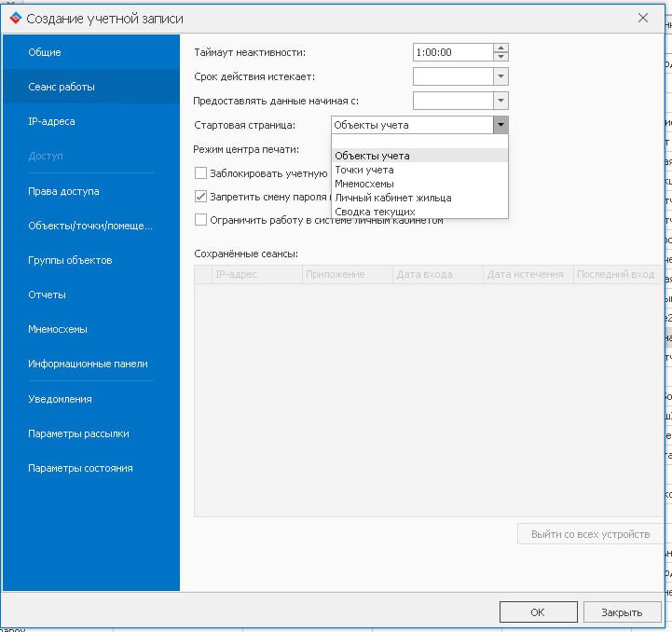Collapse the 'Стартовая страница' dropdown arrow
This screenshot has width=672, height=632.
(501, 125)
